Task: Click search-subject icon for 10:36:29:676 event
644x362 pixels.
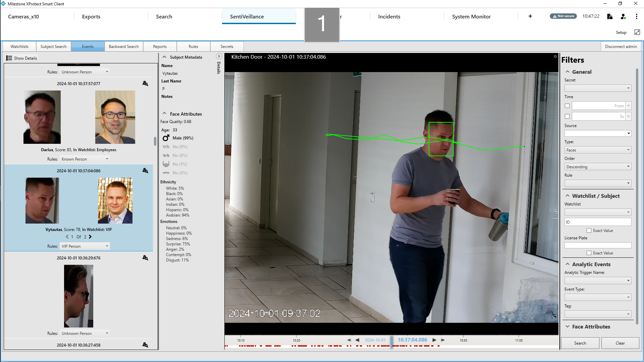Action: tap(145, 258)
